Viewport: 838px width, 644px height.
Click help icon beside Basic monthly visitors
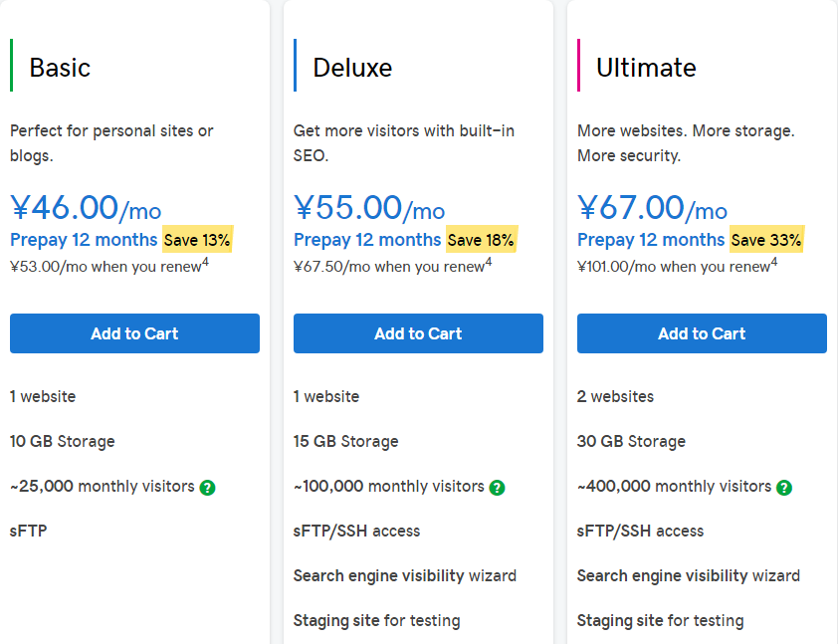tap(207, 488)
